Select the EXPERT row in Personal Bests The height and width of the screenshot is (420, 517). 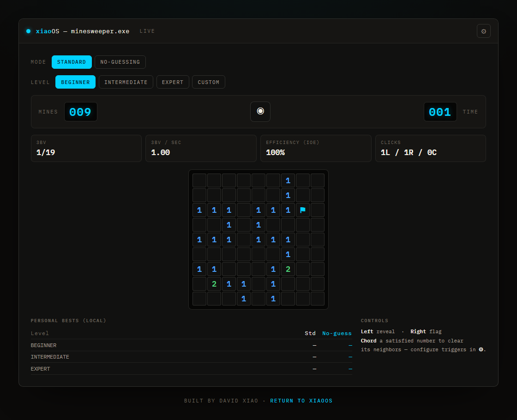point(191,369)
